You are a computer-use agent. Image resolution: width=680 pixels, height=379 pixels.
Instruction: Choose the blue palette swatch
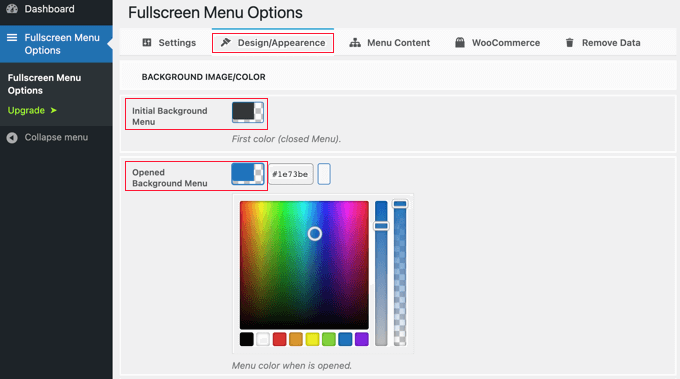coord(345,339)
